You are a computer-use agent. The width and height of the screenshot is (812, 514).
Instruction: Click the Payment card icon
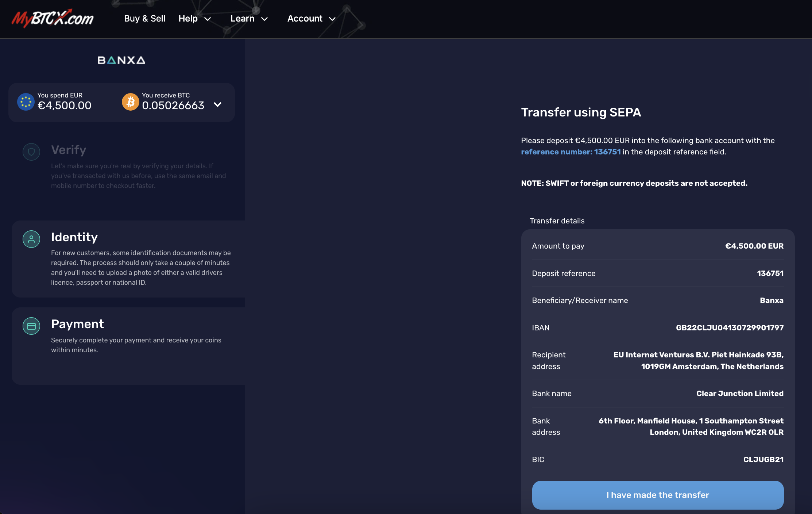(31, 326)
